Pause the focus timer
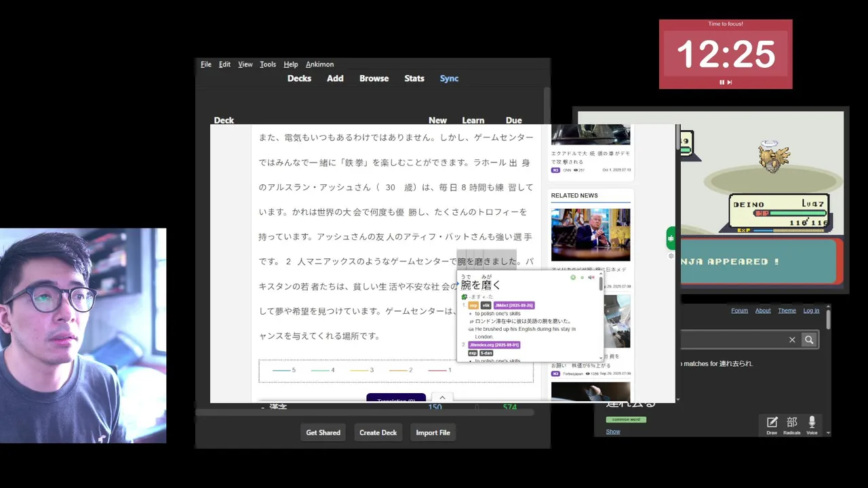This screenshot has height=488, width=868. point(722,82)
